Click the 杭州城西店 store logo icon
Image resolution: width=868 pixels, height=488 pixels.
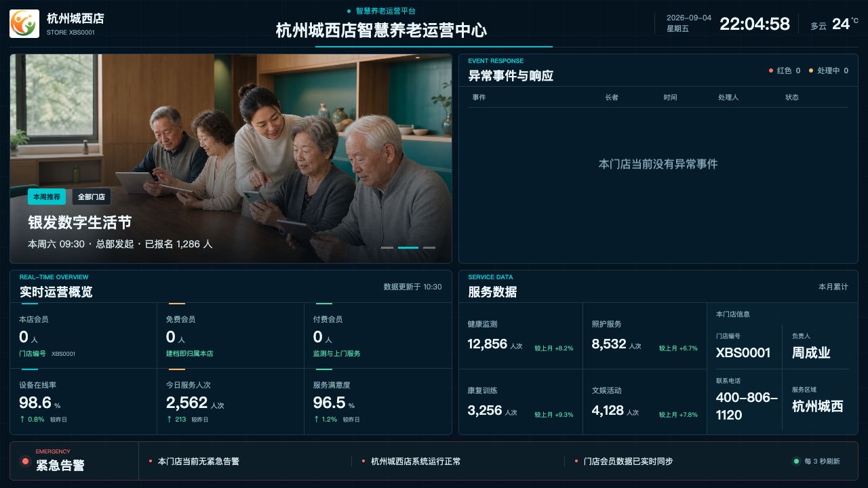[24, 24]
